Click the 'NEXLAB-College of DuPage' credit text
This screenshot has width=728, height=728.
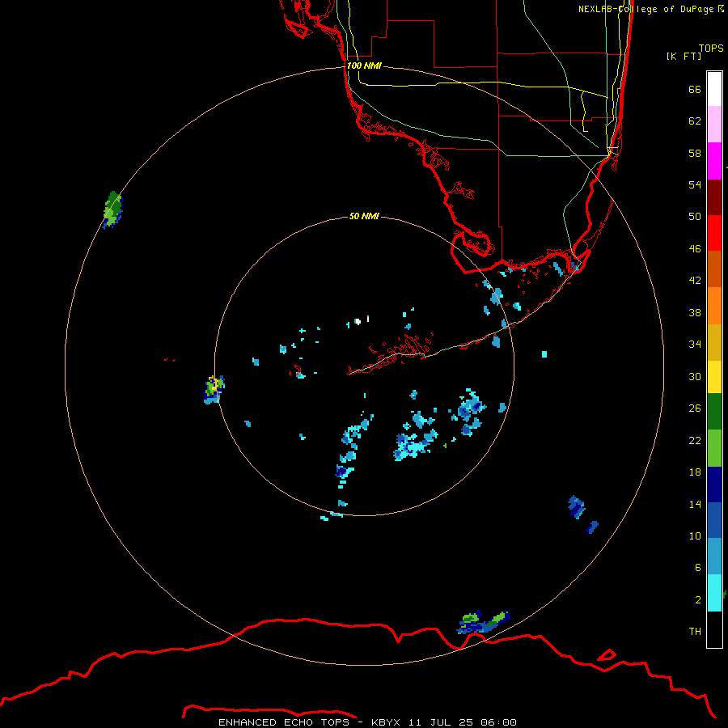[x=646, y=9]
